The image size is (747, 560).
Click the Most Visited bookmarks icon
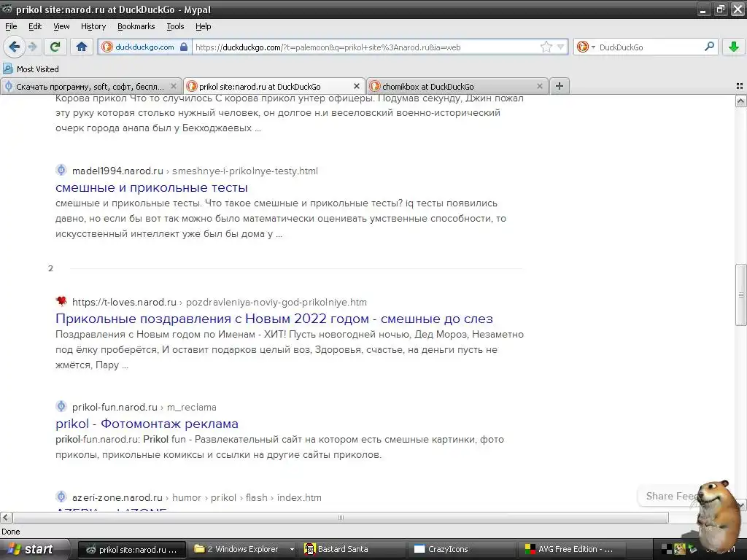coord(8,69)
